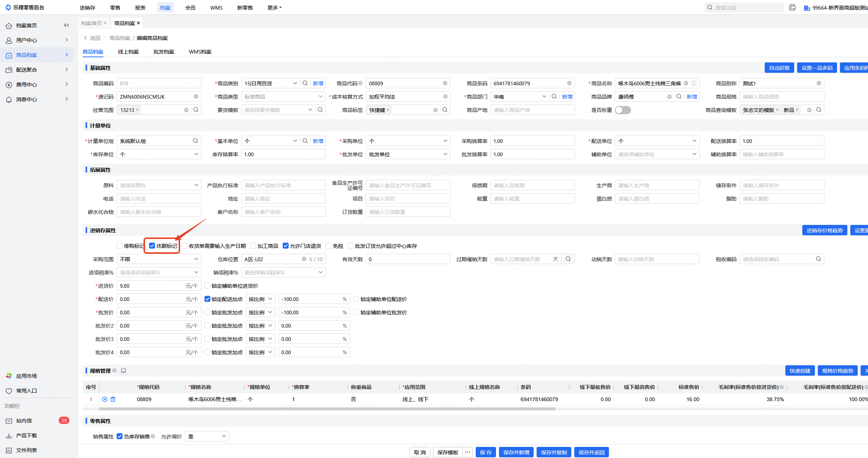Click search icon next to 商品类别 dropdown
This screenshot has width=868, height=458.
305,83
